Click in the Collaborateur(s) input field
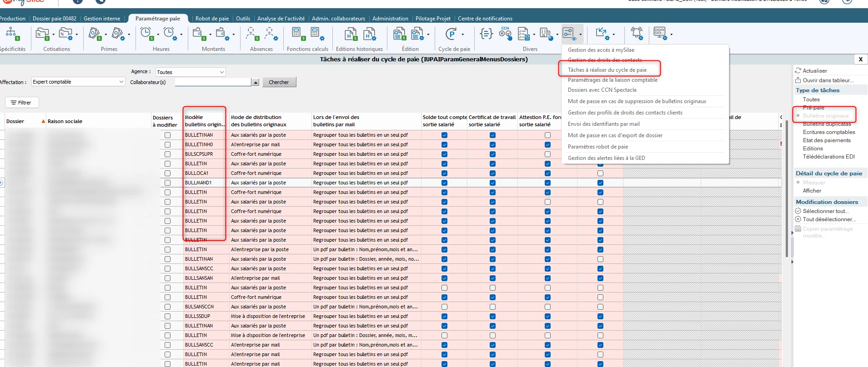 click(x=213, y=82)
